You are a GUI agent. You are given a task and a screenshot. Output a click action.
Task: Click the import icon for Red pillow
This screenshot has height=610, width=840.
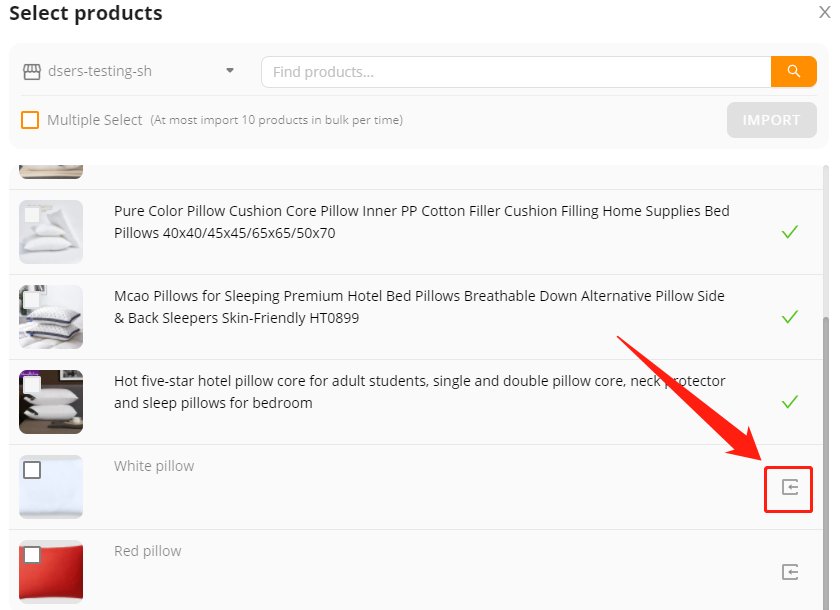pyautogui.click(x=790, y=572)
